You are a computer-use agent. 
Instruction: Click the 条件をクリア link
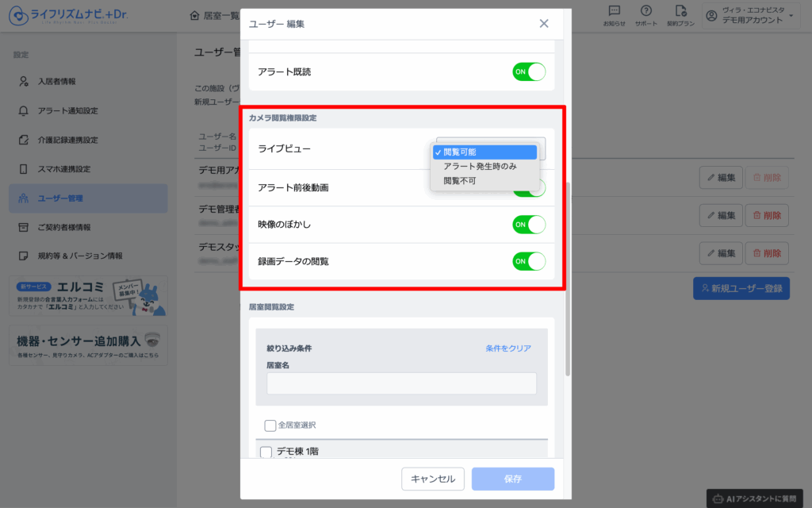(x=508, y=348)
